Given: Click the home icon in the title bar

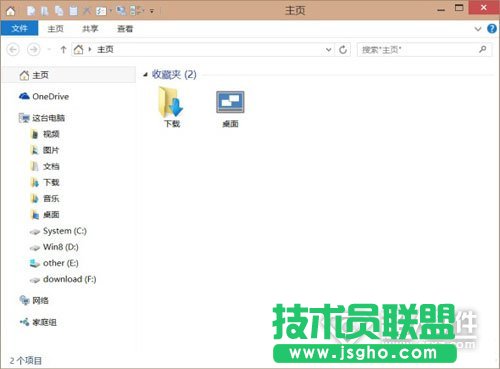Looking at the screenshot, I should (x=11, y=11).
